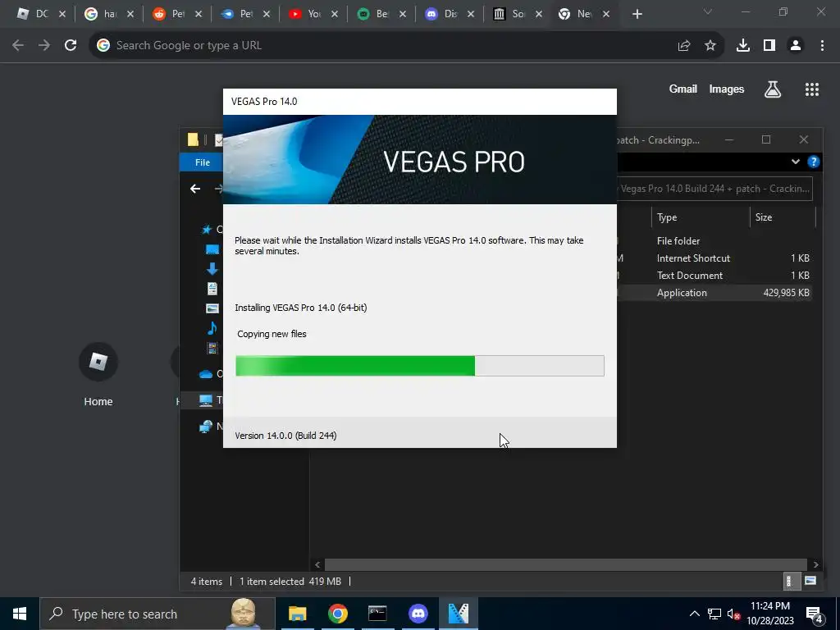Open Discord from the taskbar
The height and width of the screenshot is (630, 840).
(x=418, y=614)
